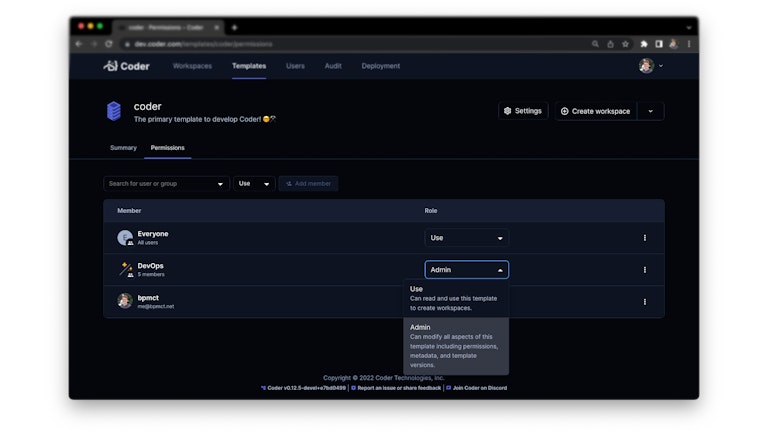Viewport: 768px width, 432px height.
Task: Open bpmct row more options menu
Action: pyautogui.click(x=645, y=302)
